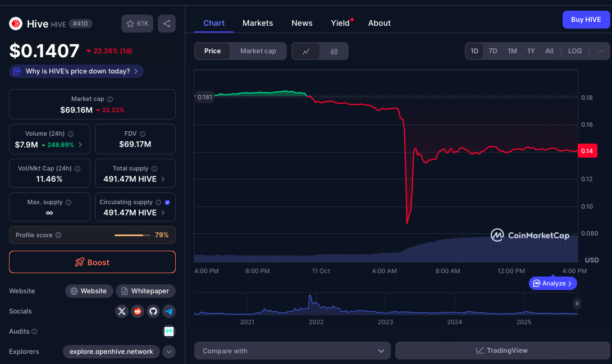This screenshot has width=612, height=364.
Task: Open chart more options (three dots)
Action: tap(601, 51)
